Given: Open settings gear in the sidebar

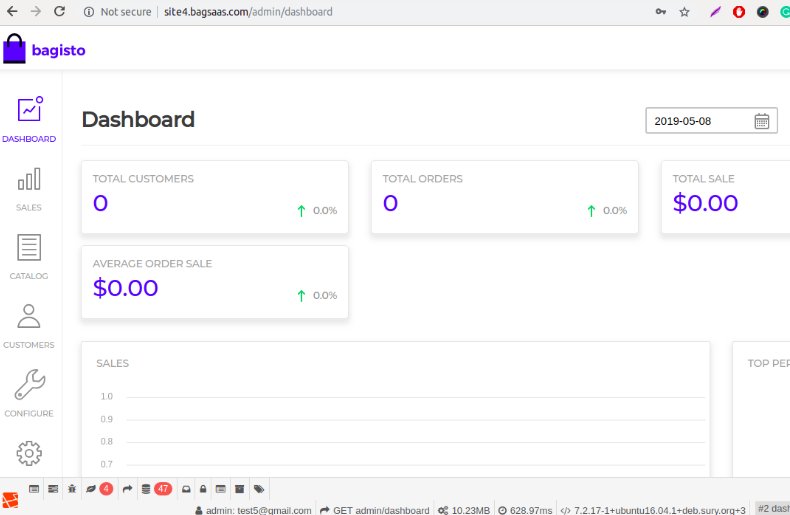Looking at the screenshot, I should 29,453.
